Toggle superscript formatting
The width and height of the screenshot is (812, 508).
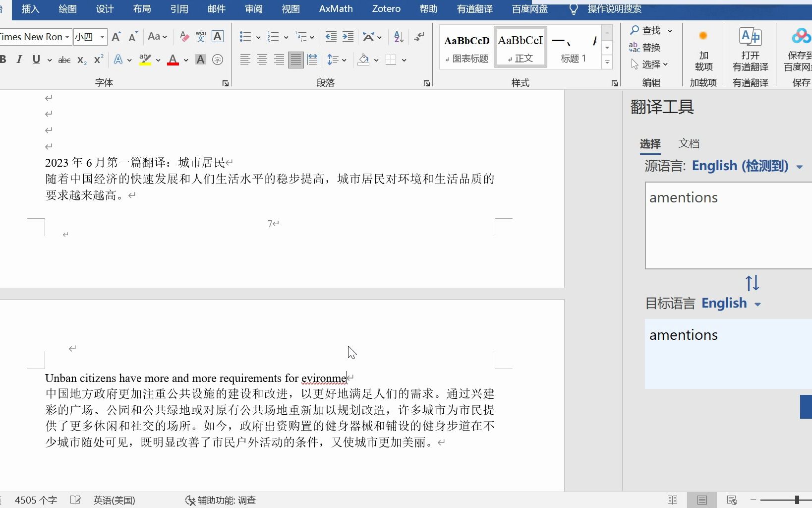[x=99, y=60]
